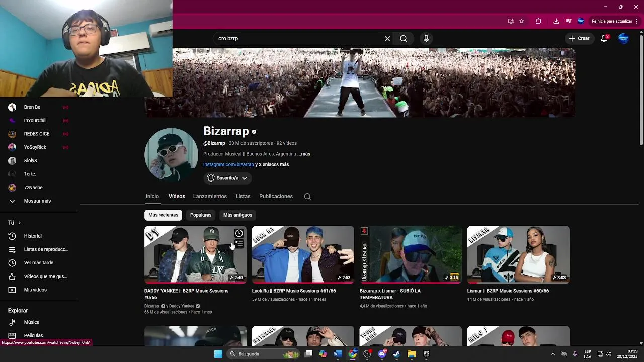Screen dimensions: 644x362
Task: Play the DADDY YANKEE BZRP Sessions thumbnail
Action: click(195, 254)
